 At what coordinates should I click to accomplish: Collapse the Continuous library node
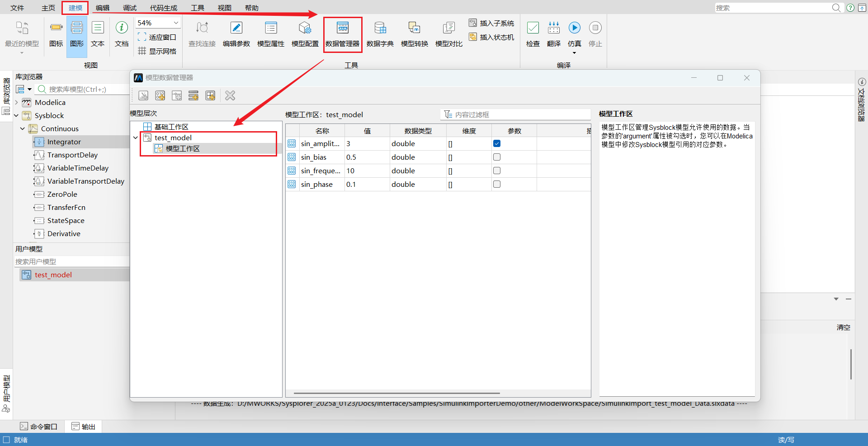click(22, 128)
